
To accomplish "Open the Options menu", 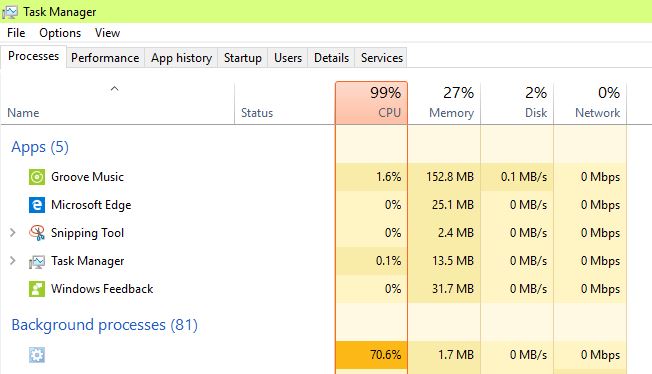I will 60,33.
